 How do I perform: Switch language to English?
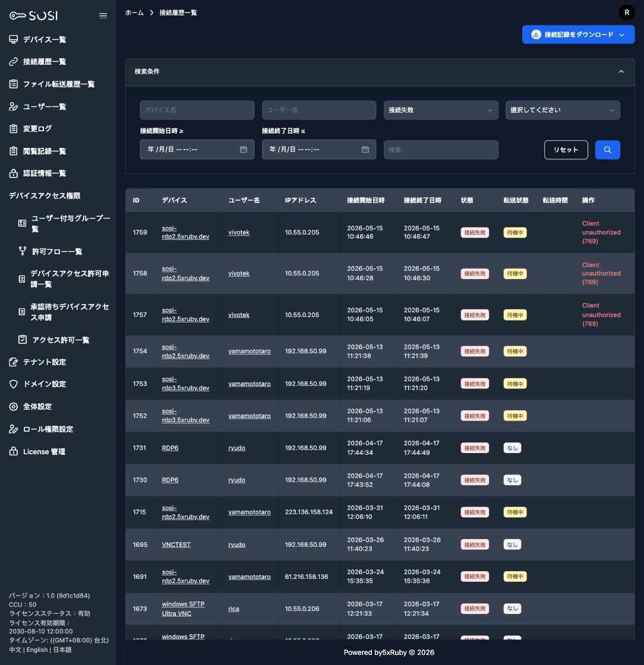click(x=37, y=650)
